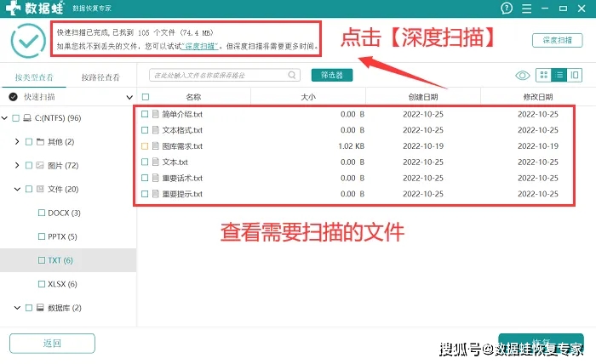Switch to list view icon
Image resolution: width=596 pixels, height=364 pixels.
(x=559, y=76)
